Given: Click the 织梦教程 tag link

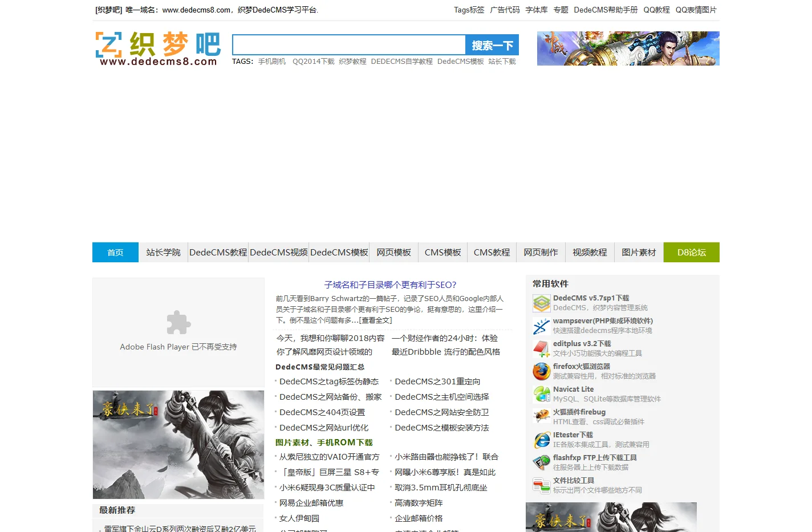Looking at the screenshot, I should point(352,62).
